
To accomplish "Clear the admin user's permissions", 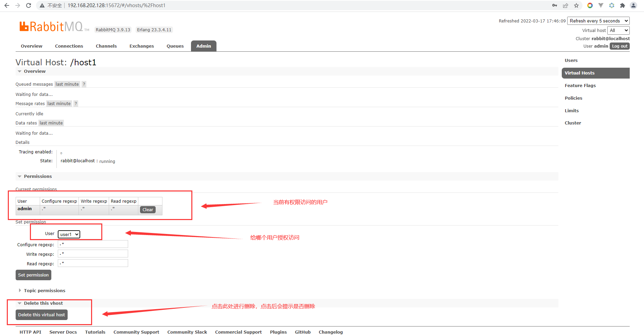I will click(x=148, y=210).
